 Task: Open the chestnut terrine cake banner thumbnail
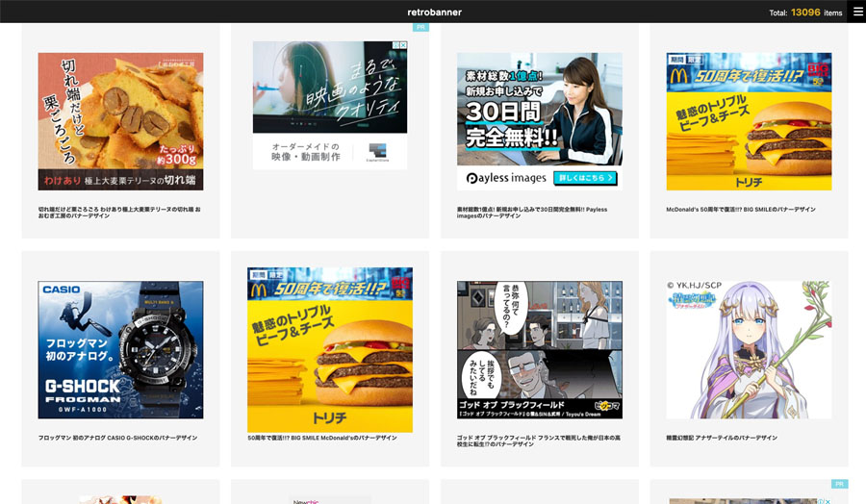tap(120, 121)
